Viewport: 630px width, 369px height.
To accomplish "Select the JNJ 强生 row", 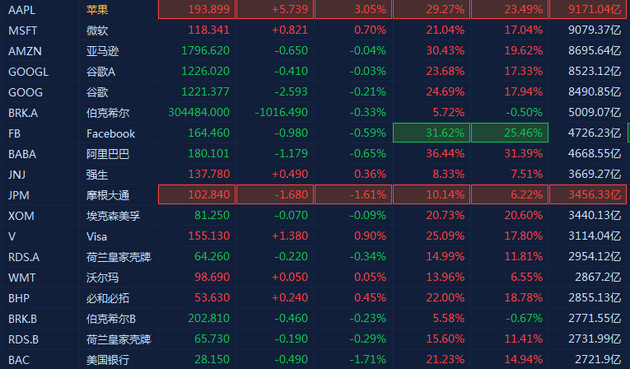I will coord(315,174).
